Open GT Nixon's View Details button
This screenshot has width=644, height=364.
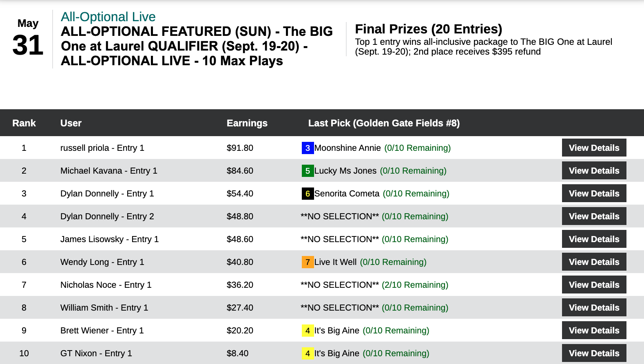[x=594, y=353]
